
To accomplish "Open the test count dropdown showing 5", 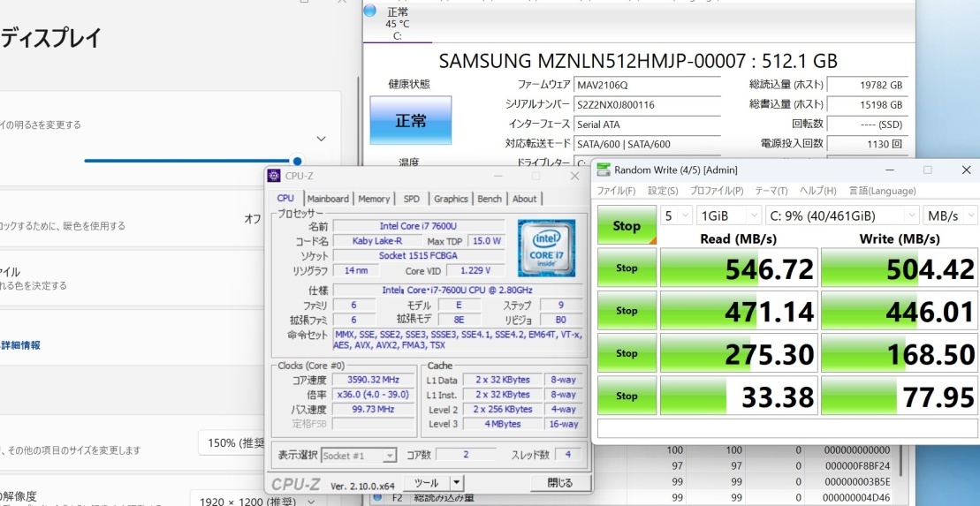I will click(676, 215).
